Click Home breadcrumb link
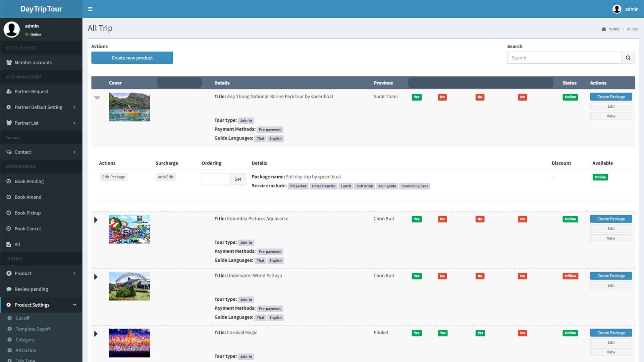The height and width of the screenshot is (362, 644). 613,29
